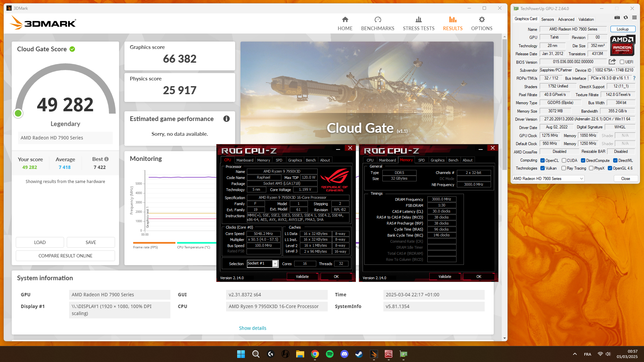Open Graphics tab in right CPU-Z window

coord(437,160)
